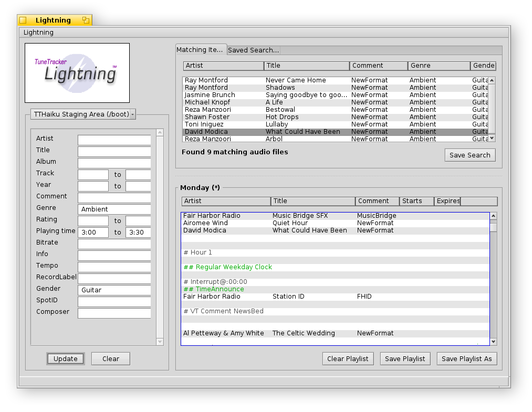Click the Clear Playlist button
Viewport: 532px width, 412px height.
click(x=347, y=358)
